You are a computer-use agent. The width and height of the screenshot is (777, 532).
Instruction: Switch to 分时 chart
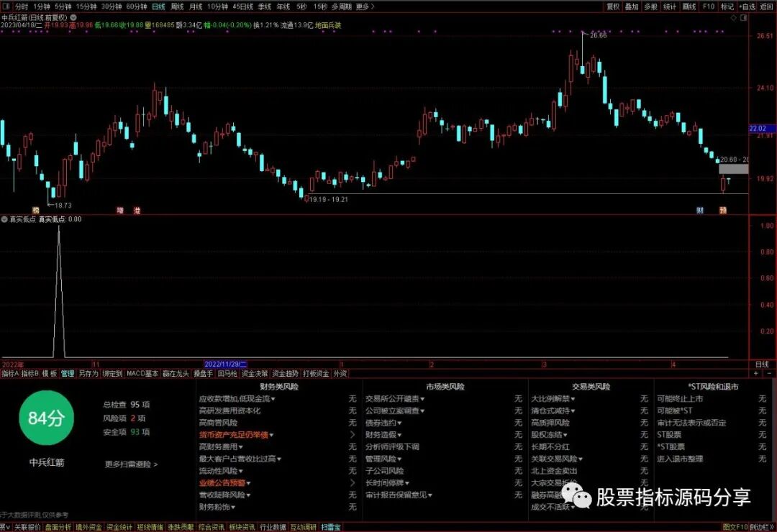(22, 6)
